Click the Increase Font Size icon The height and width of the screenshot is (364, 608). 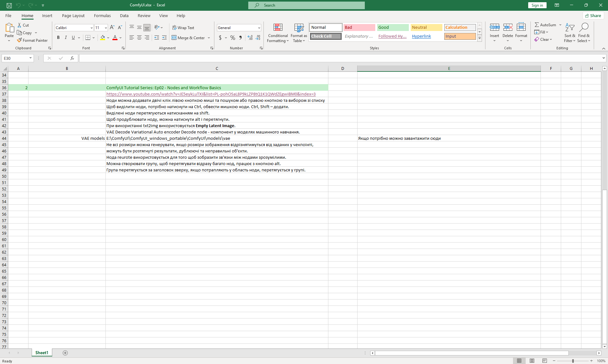(x=112, y=28)
